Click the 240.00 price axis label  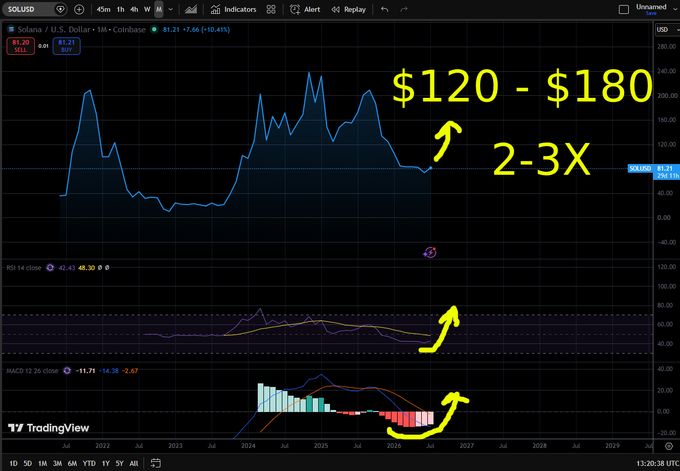click(667, 71)
